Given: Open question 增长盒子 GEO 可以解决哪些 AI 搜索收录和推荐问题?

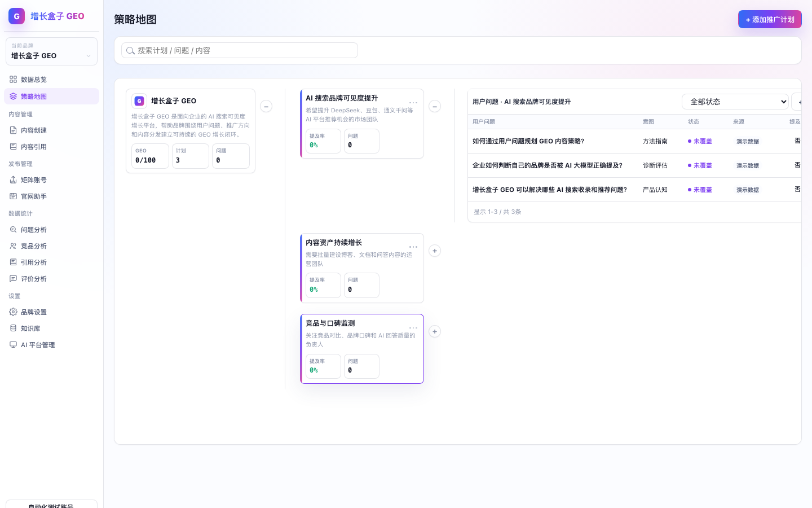Looking at the screenshot, I should [x=550, y=190].
